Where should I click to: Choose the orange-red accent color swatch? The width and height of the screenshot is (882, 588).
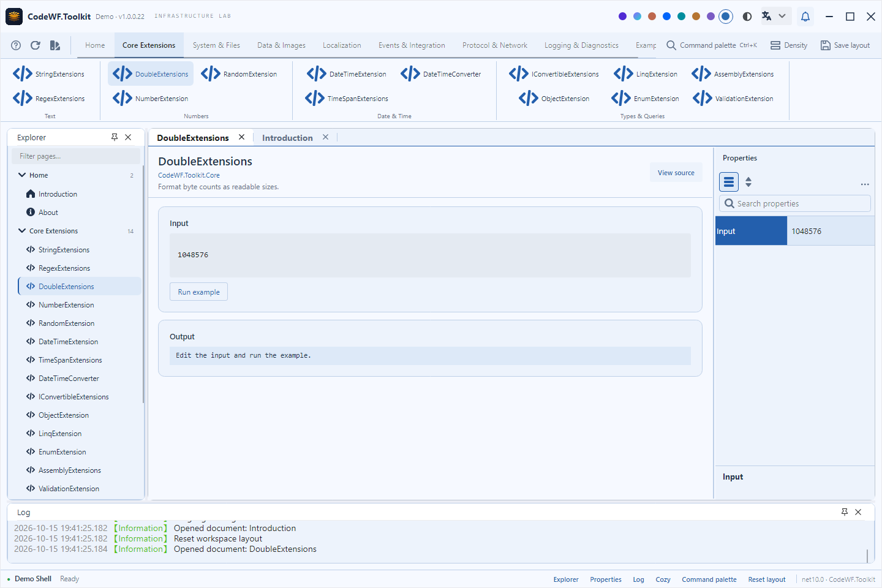click(x=652, y=17)
